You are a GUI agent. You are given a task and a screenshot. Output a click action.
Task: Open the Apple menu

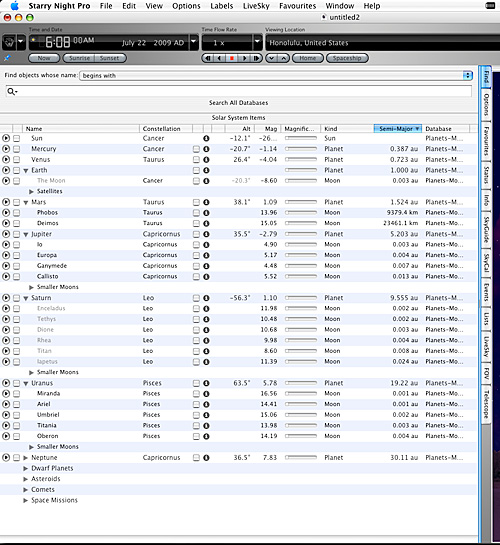(14, 6)
